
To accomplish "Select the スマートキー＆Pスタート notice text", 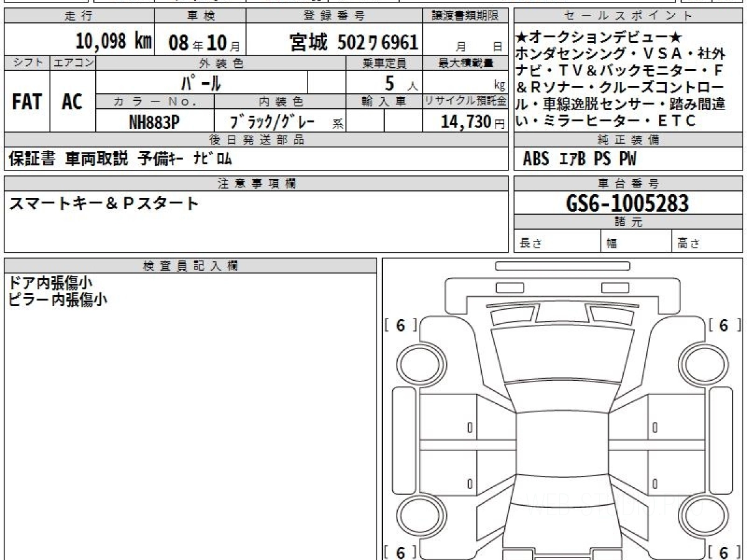I will 104,203.
